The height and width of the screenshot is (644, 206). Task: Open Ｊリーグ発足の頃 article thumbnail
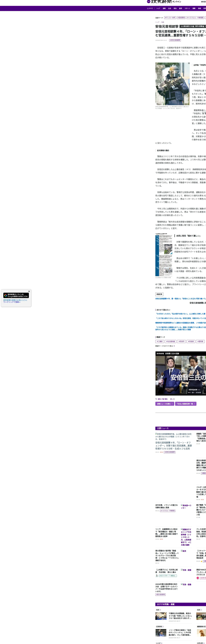tap(161, 633)
